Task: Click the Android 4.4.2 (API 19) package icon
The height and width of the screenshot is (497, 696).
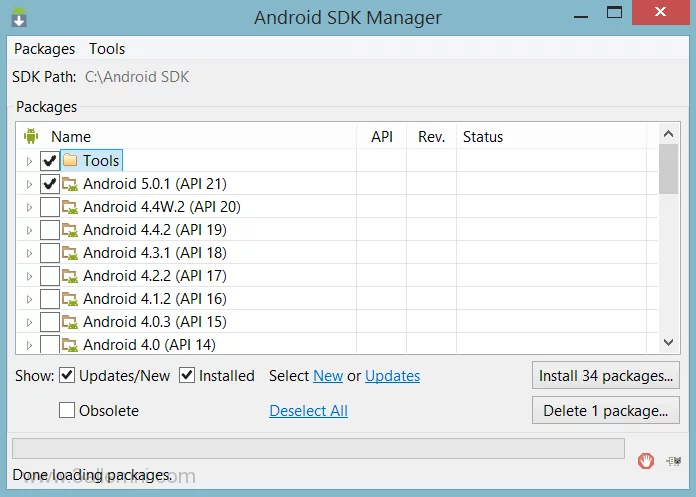Action: [70, 230]
